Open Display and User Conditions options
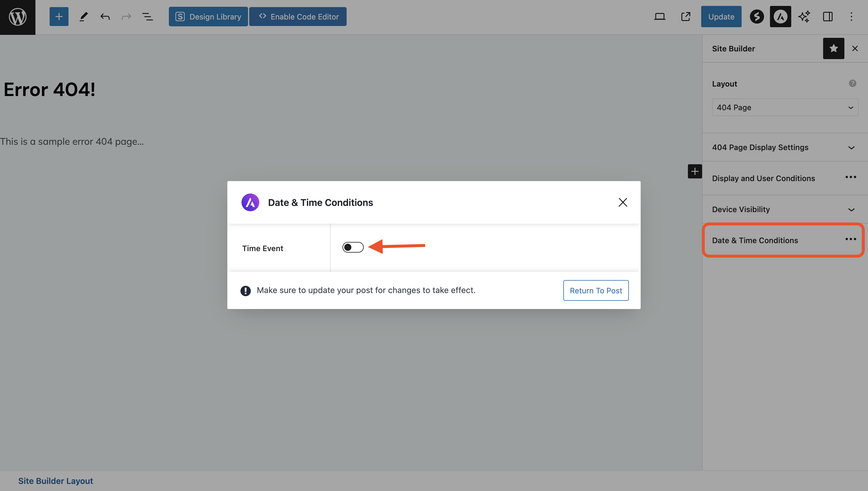The image size is (868, 491). pyautogui.click(x=851, y=177)
